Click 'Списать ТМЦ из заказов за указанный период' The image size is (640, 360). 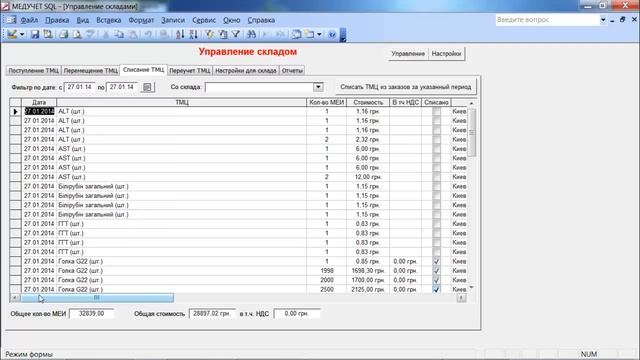click(x=406, y=87)
